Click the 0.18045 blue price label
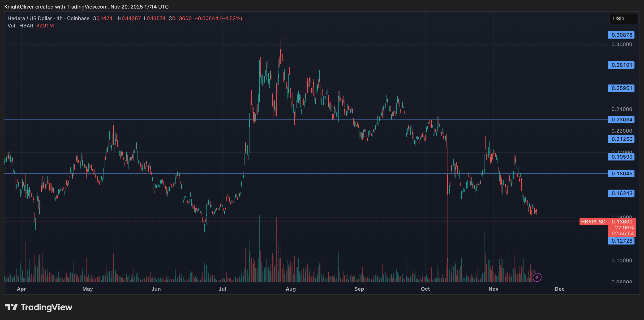 pyautogui.click(x=621, y=173)
